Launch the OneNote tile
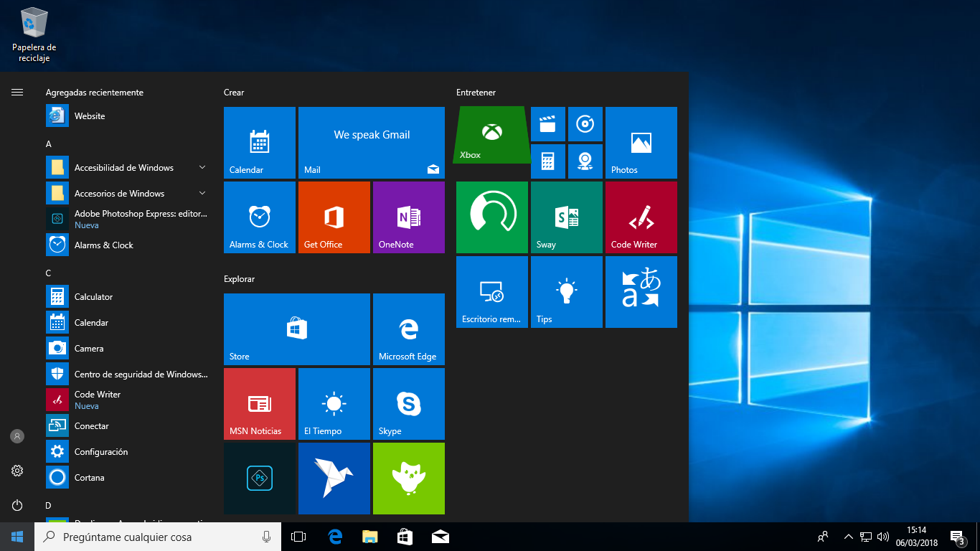 click(x=409, y=217)
